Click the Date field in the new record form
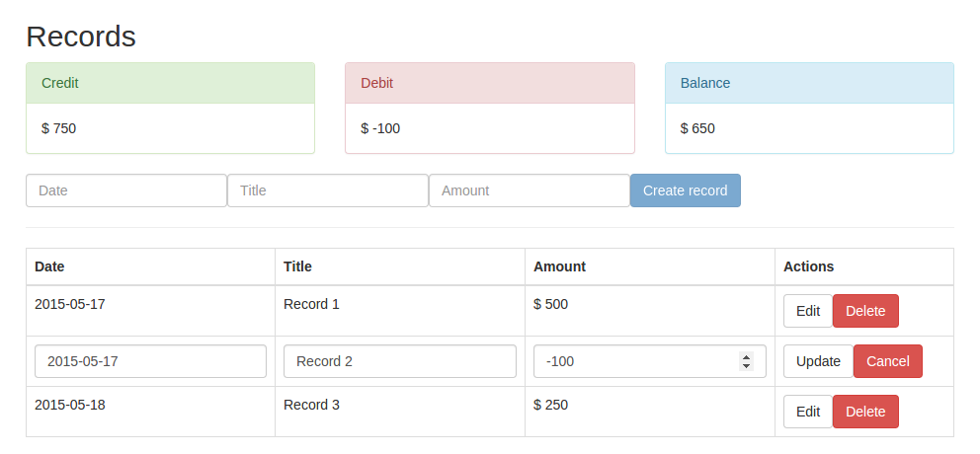 pos(126,190)
